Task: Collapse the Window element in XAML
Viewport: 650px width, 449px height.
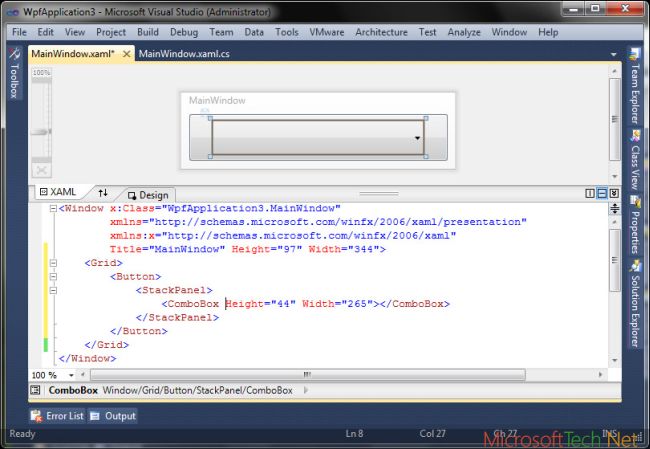Action: click(53, 208)
